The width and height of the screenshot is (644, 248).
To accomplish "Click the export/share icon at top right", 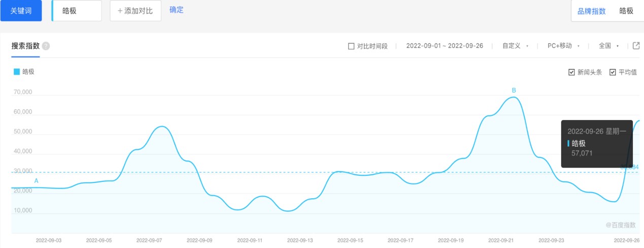I will (x=636, y=46).
